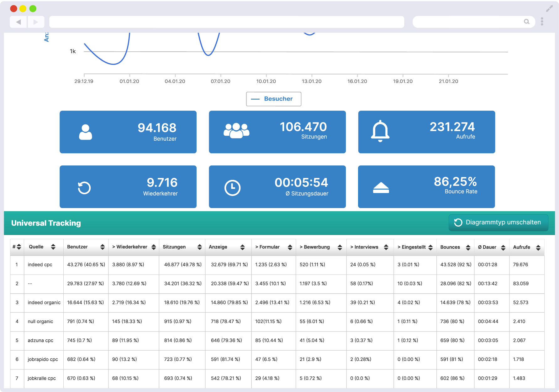This screenshot has height=392, width=559.
Task: Click the browser back arrow
Action: [18, 22]
